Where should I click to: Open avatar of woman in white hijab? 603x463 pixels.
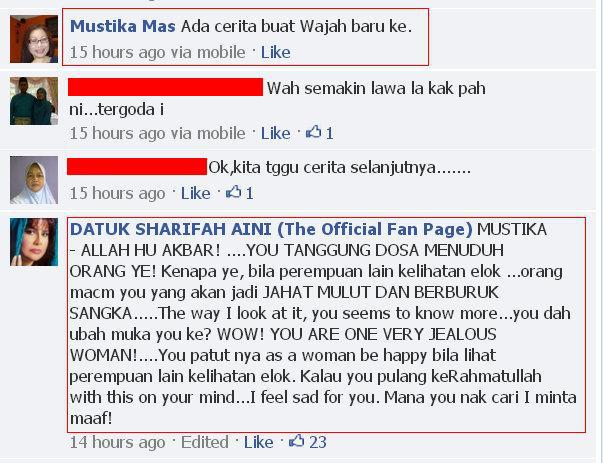[x=34, y=180]
